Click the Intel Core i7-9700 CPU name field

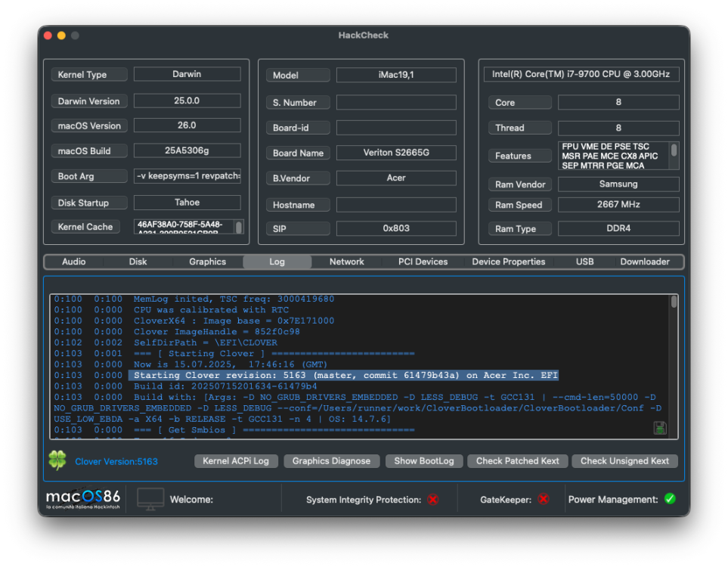581,74
